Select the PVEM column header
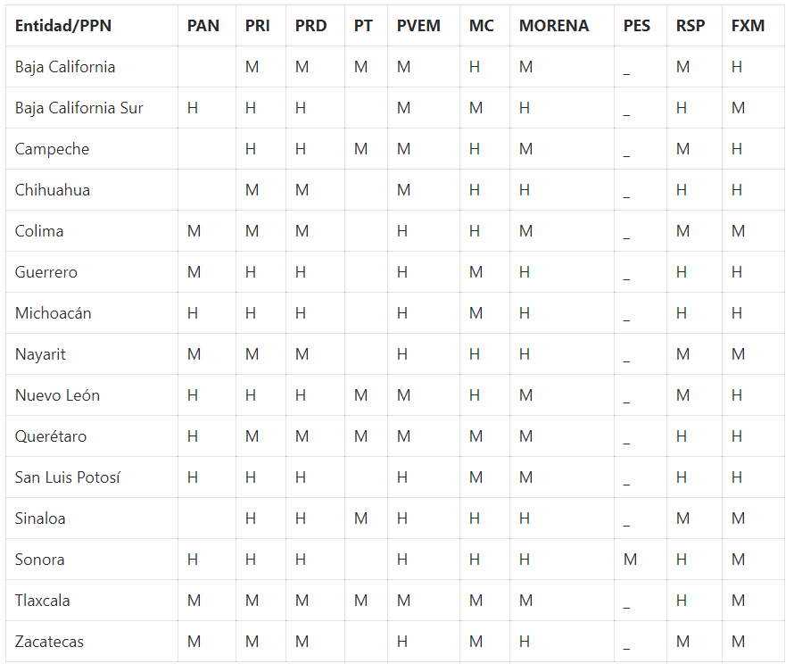This screenshot has width=794, height=672. [418, 26]
